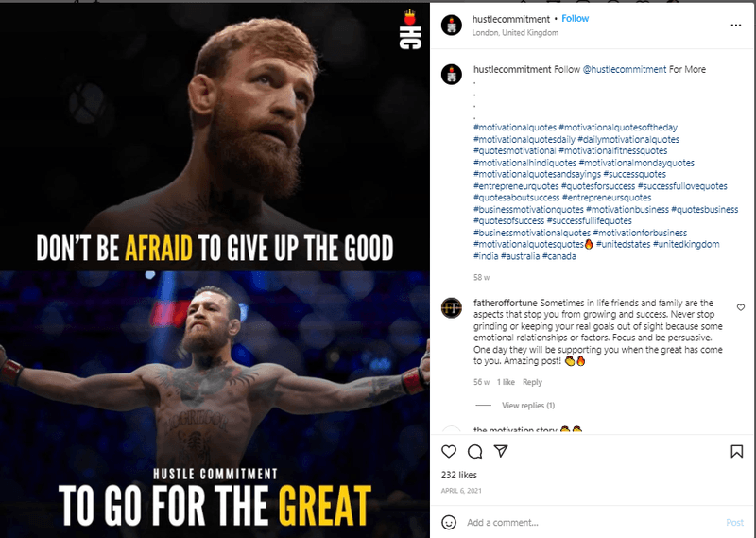Submit comment with Post button
756x538 pixels.
coord(735,523)
